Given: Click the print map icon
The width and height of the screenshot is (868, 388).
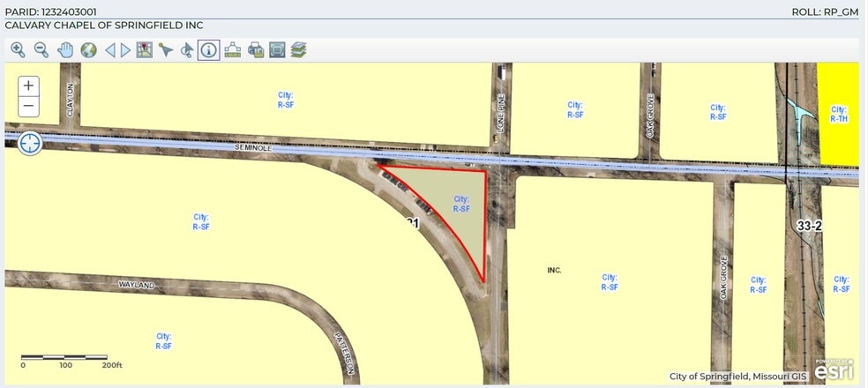Looking at the screenshot, I should click(x=256, y=50).
